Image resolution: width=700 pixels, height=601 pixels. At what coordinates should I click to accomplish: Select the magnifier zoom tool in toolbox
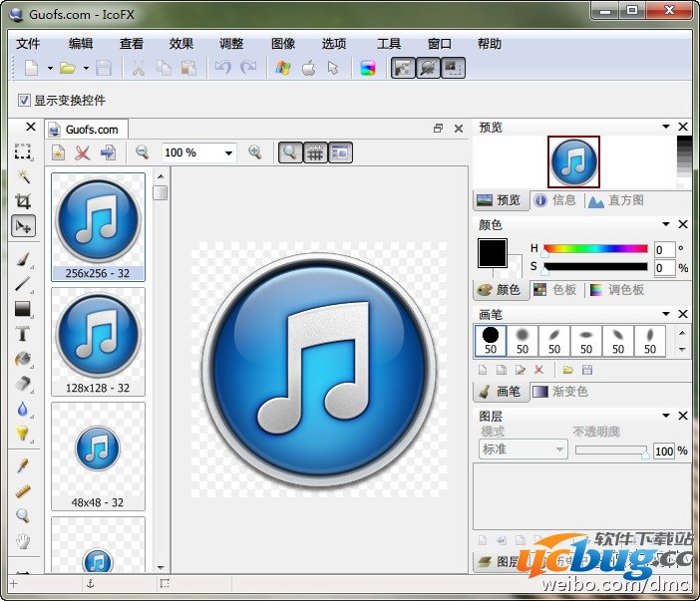point(23,515)
